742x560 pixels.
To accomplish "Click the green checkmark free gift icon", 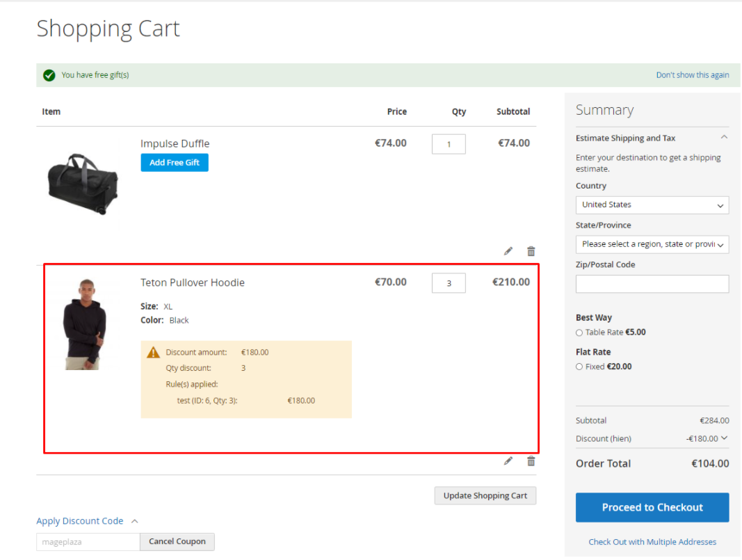I will coord(49,75).
